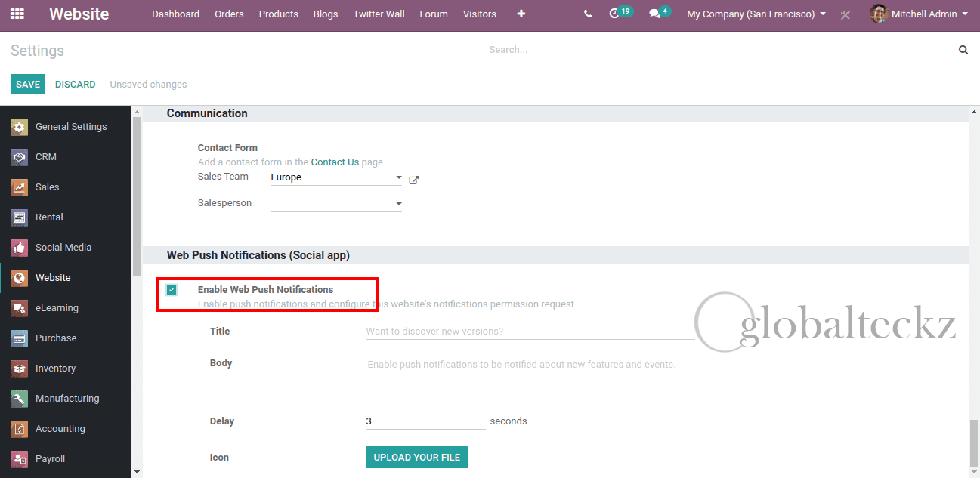This screenshot has height=478, width=980.
Task: Click the phone icon in the top bar
Action: (x=588, y=14)
